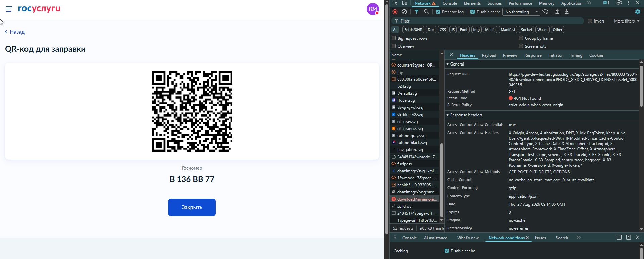Open the No throttling dropdown
644x259 pixels.
pyautogui.click(x=522, y=12)
